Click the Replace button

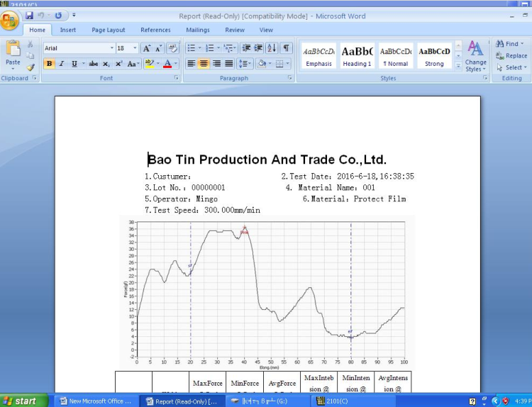[511, 55]
